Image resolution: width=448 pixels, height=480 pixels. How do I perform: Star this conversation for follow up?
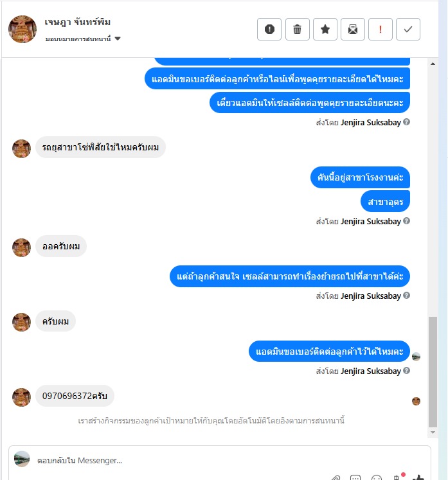(325, 30)
